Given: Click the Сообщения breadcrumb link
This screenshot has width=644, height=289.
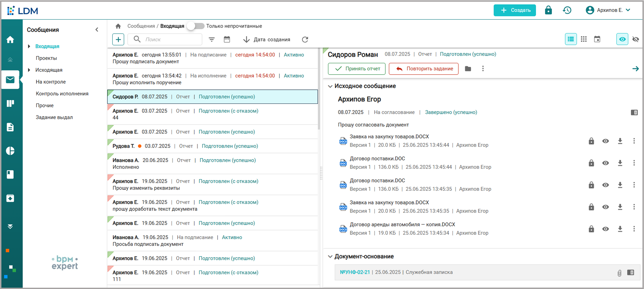Looking at the screenshot, I should tap(141, 26).
